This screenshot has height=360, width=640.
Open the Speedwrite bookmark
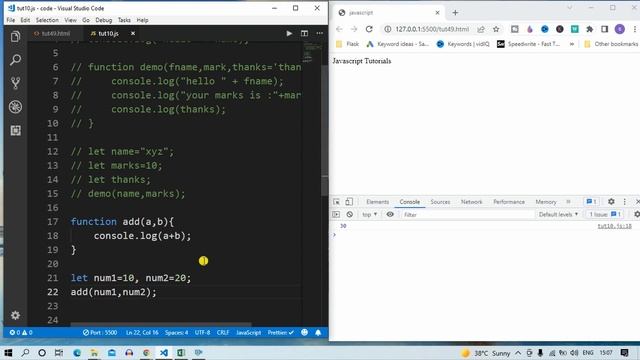pos(529,44)
